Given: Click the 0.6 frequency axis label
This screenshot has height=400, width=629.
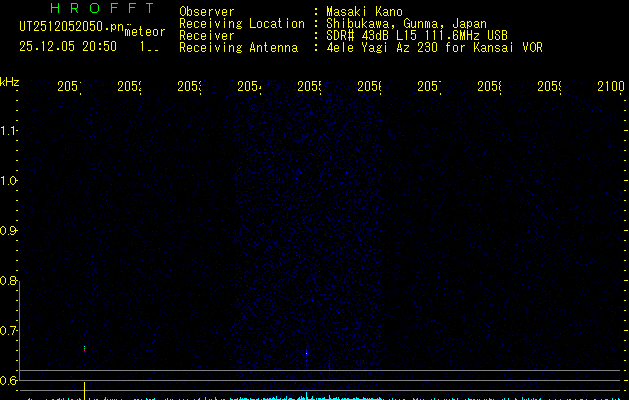Looking at the screenshot, I should (x=8, y=380).
